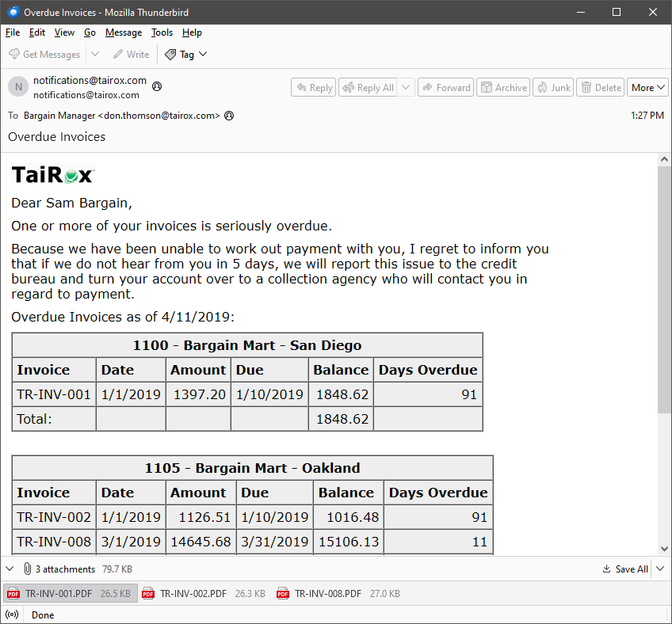This screenshot has height=624, width=672.
Task: Mark message as Junk
Action: (x=553, y=87)
